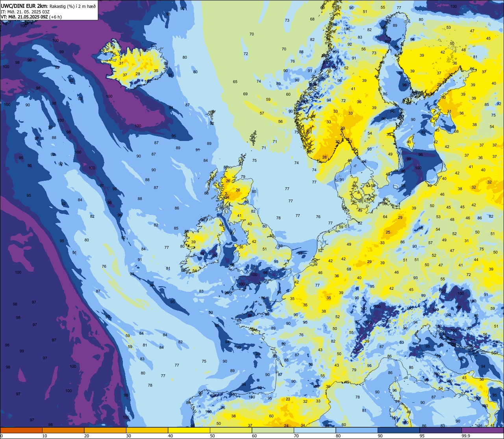Select the 80–90 light blue legend swatch
504x439 pixels.
pos(357,430)
